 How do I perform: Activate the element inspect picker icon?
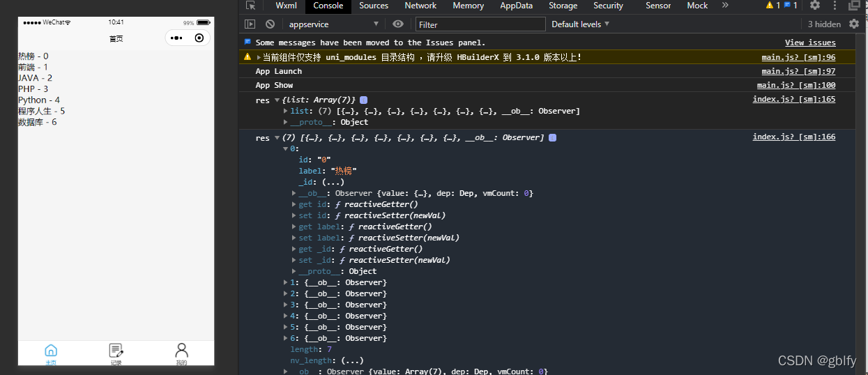[251, 6]
